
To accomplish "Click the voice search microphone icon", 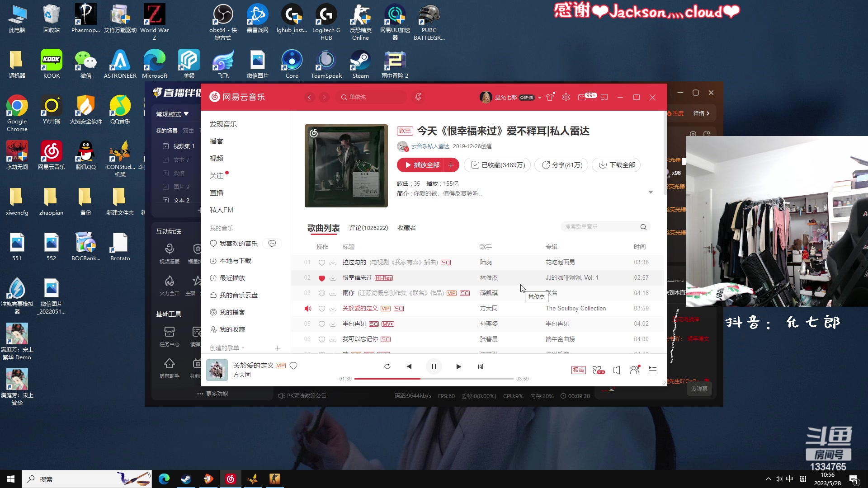I will 418,97.
